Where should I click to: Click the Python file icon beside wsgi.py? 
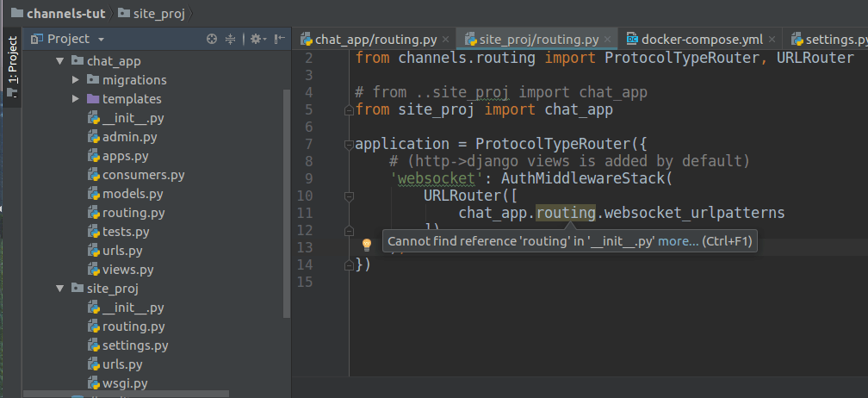coord(94,383)
